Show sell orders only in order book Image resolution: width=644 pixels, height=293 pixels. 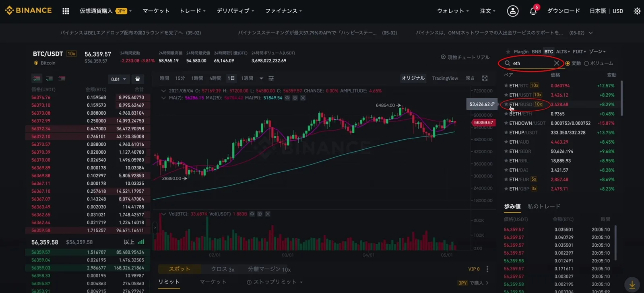62,78
